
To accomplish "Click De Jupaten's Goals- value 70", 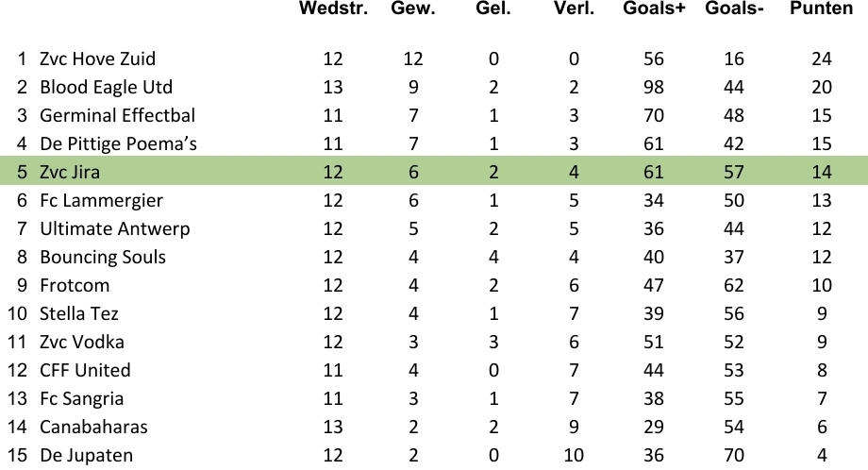I will point(734,455).
